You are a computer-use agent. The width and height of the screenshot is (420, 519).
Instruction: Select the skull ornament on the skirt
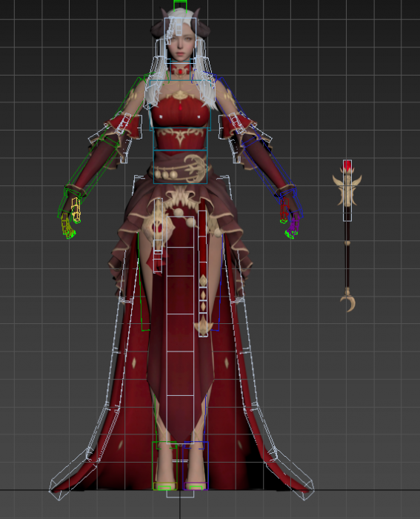tap(159, 225)
